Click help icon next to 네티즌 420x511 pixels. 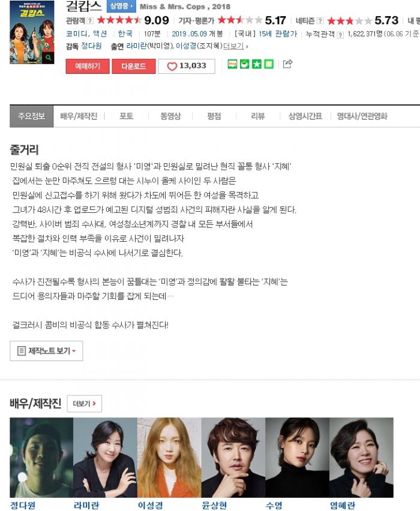click(x=320, y=21)
